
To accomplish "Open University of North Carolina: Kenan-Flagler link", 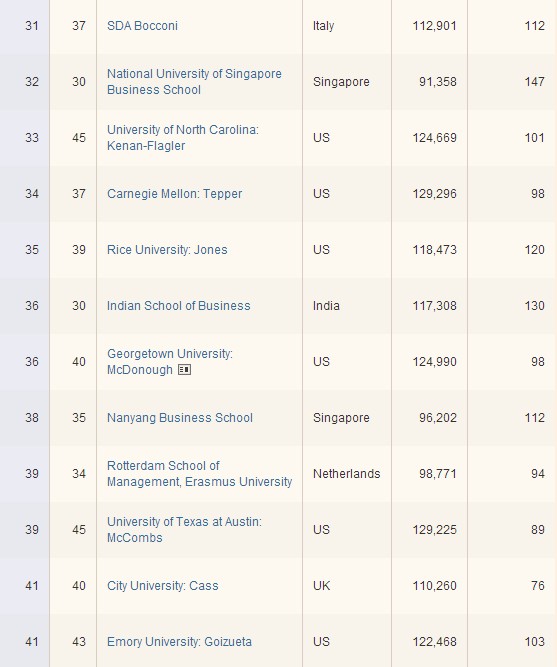I will click(x=183, y=138).
